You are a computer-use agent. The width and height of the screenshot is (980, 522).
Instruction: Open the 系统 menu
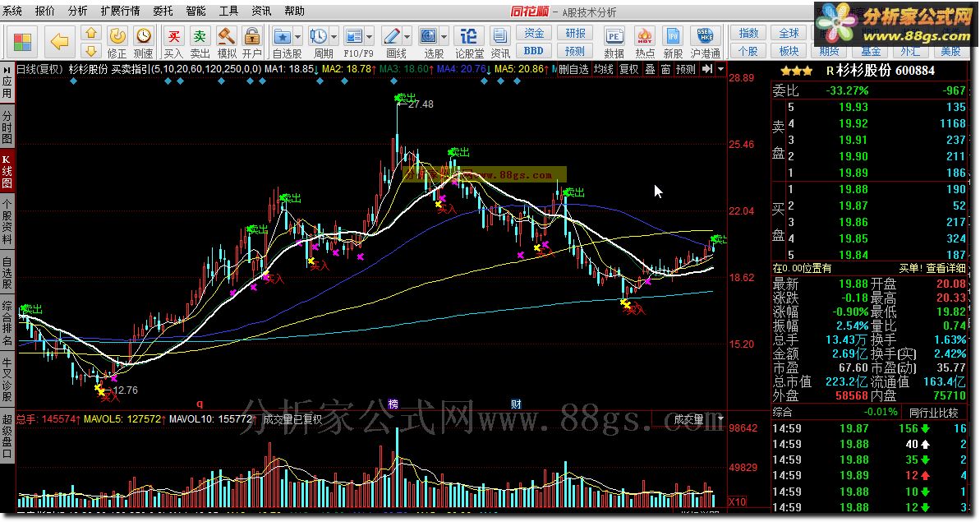[12, 11]
